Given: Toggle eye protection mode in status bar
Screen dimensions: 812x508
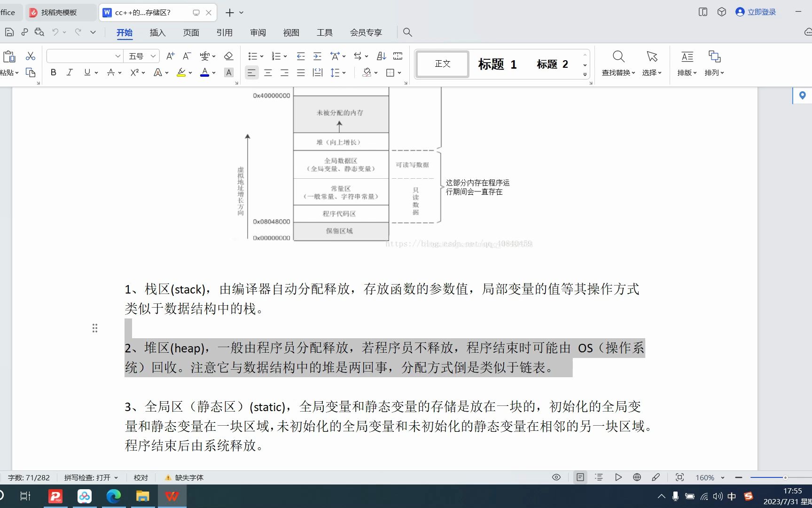Looking at the screenshot, I should pos(556,477).
